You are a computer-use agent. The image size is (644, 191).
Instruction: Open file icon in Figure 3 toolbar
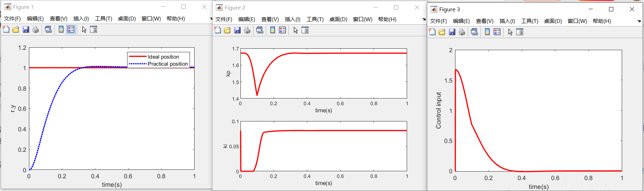tap(442, 32)
